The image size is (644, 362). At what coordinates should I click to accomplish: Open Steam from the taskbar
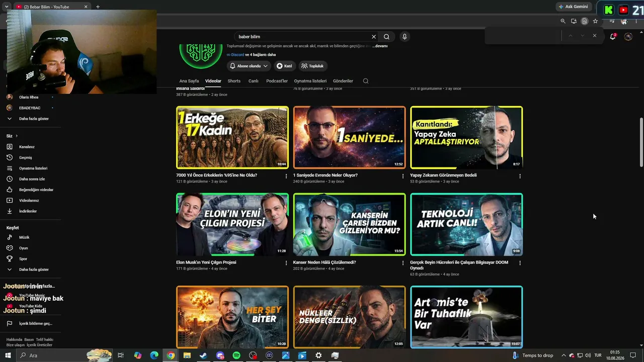pyautogui.click(x=203, y=355)
